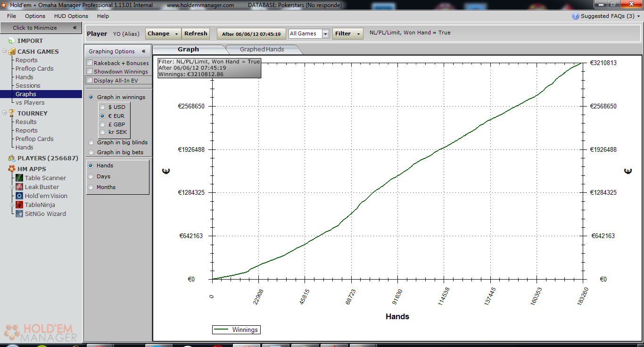
Task: Click the Players section icon
Action: click(x=11, y=158)
